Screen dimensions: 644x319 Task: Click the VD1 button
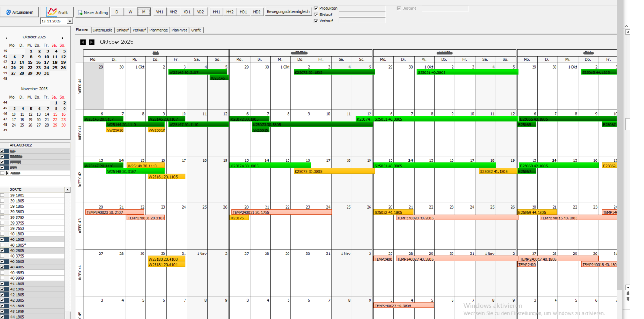tap(187, 12)
